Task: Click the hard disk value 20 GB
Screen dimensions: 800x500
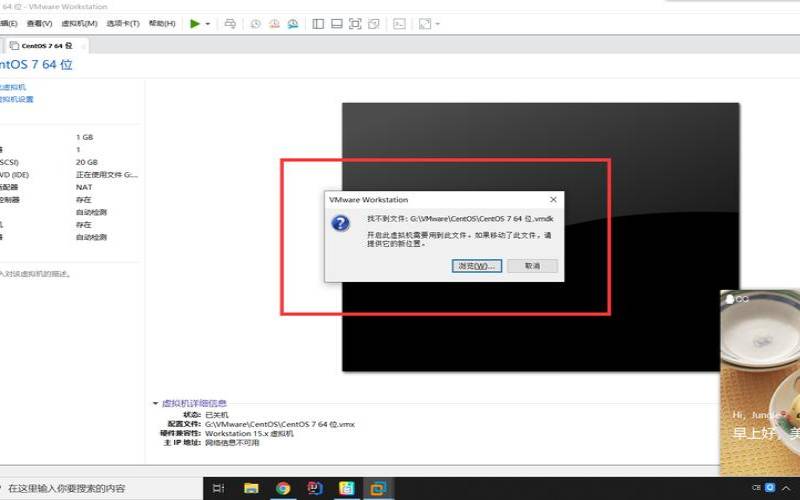Action: [87, 162]
